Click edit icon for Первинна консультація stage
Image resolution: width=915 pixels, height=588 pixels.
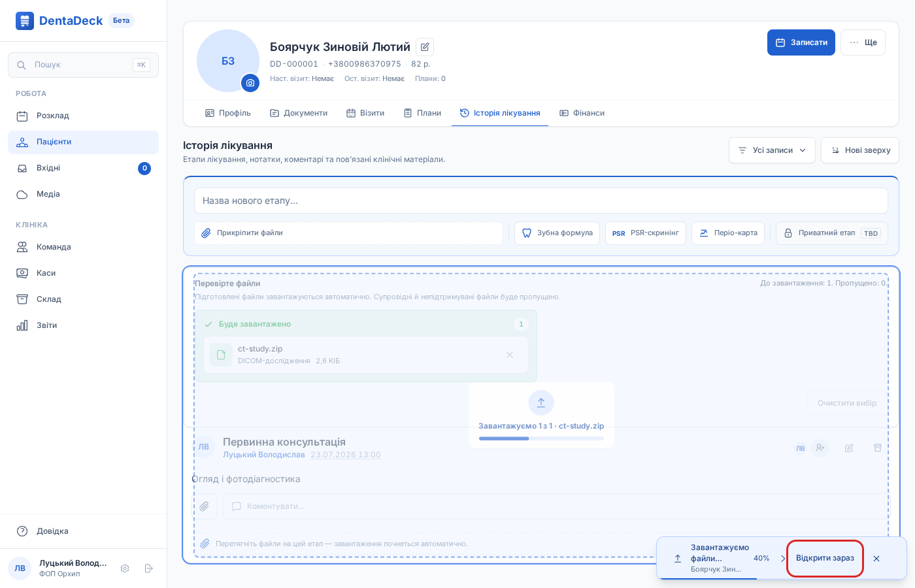tap(849, 448)
